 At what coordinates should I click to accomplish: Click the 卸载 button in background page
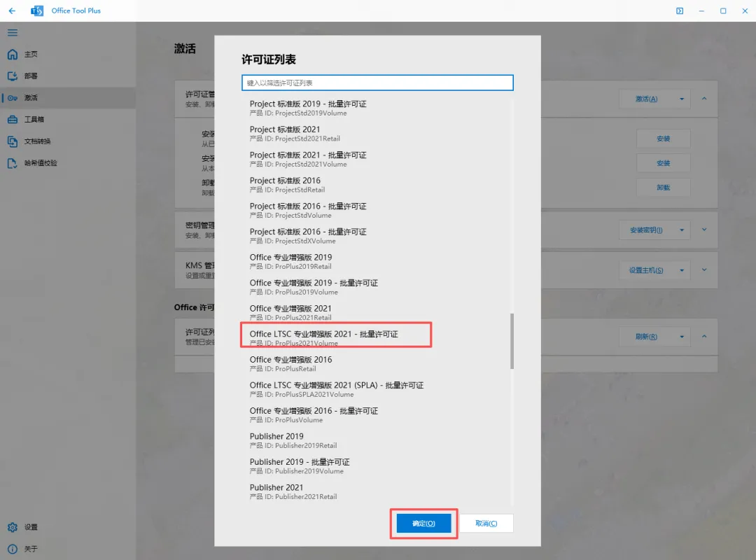(664, 187)
